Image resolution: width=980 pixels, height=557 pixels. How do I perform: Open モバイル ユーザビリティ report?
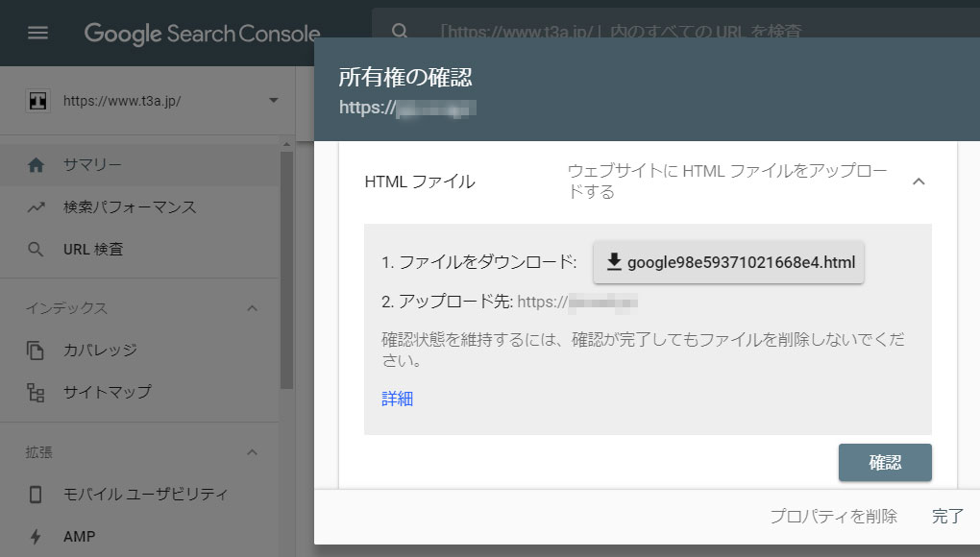tap(139, 495)
